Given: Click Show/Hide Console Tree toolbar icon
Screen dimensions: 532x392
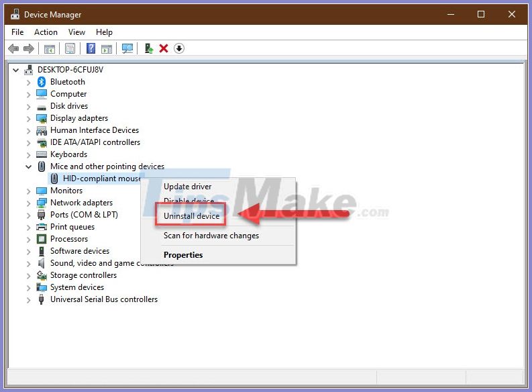Looking at the screenshot, I should coord(50,49).
